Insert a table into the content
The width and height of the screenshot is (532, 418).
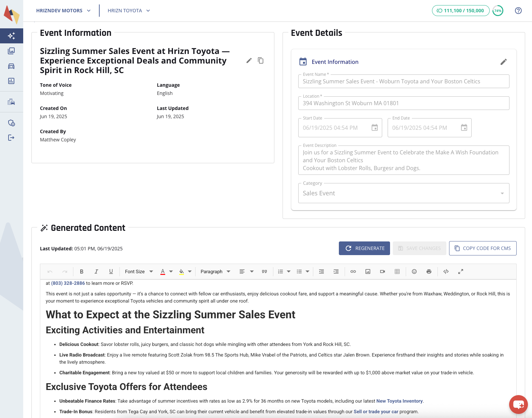(397, 271)
